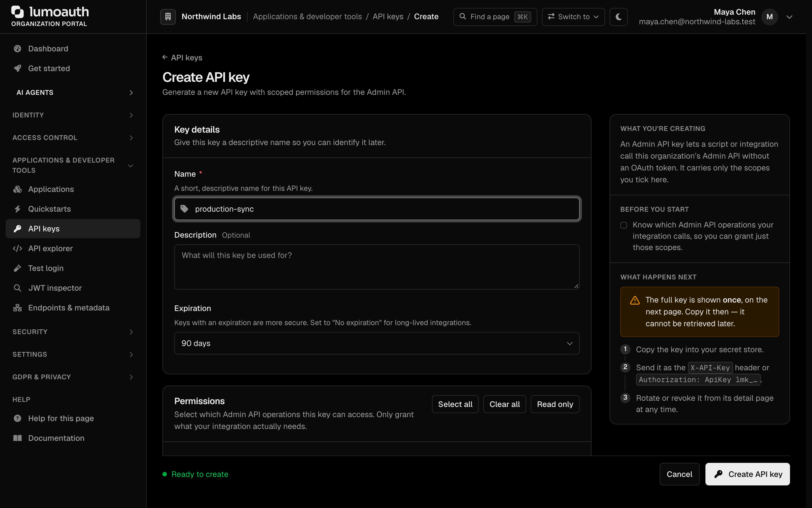Open Quickstarts lightning item
This screenshot has height=508, width=812.
click(73, 209)
